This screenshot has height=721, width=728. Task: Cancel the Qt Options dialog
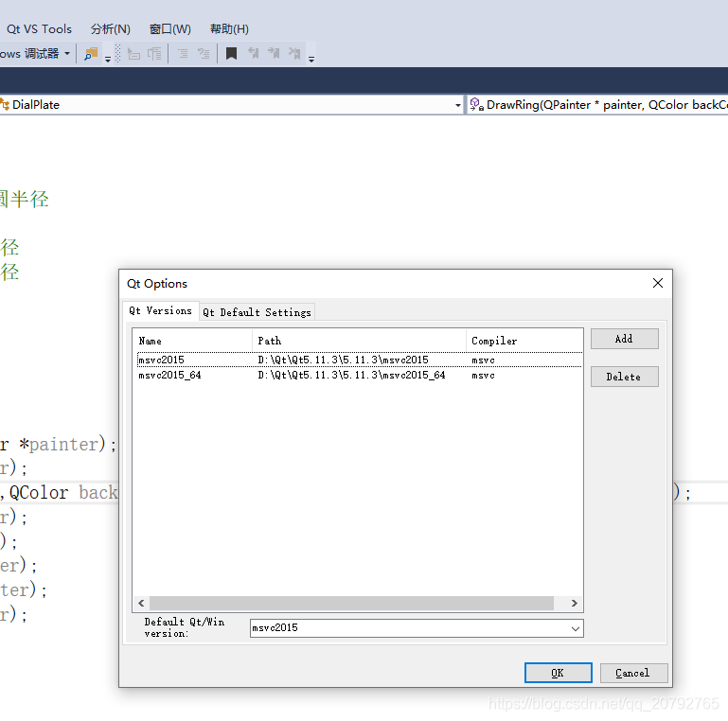pyautogui.click(x=633, y=673)
